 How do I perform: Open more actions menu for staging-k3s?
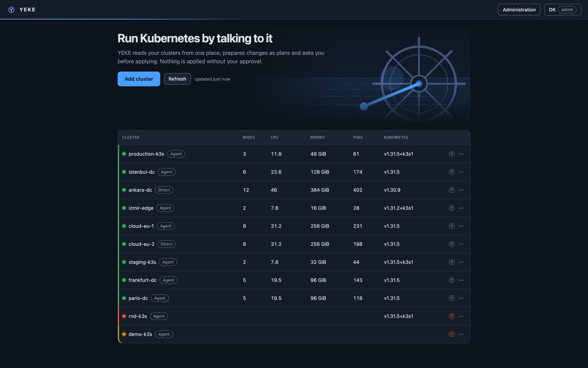click(x=461, y=262)
